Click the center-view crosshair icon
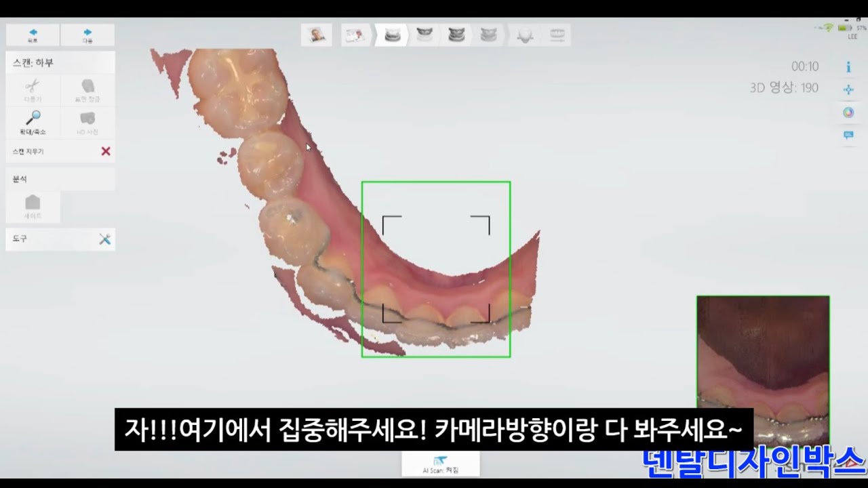Image resolution: width=868 pixels, height=488 pixels. 848,89
